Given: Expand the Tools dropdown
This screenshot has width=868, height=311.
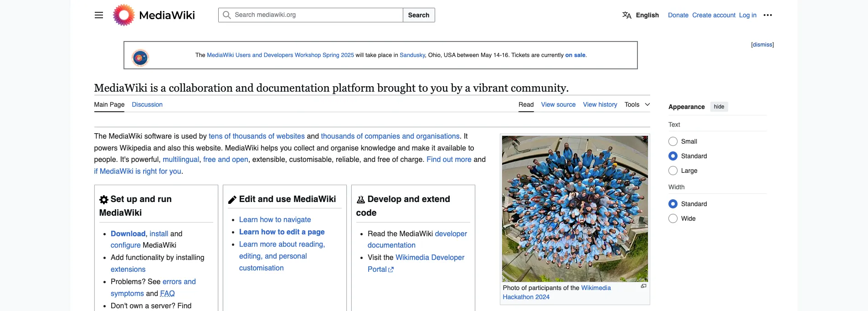Looking at the screenshot, I should pyautogui.click(x=637, y=104).
